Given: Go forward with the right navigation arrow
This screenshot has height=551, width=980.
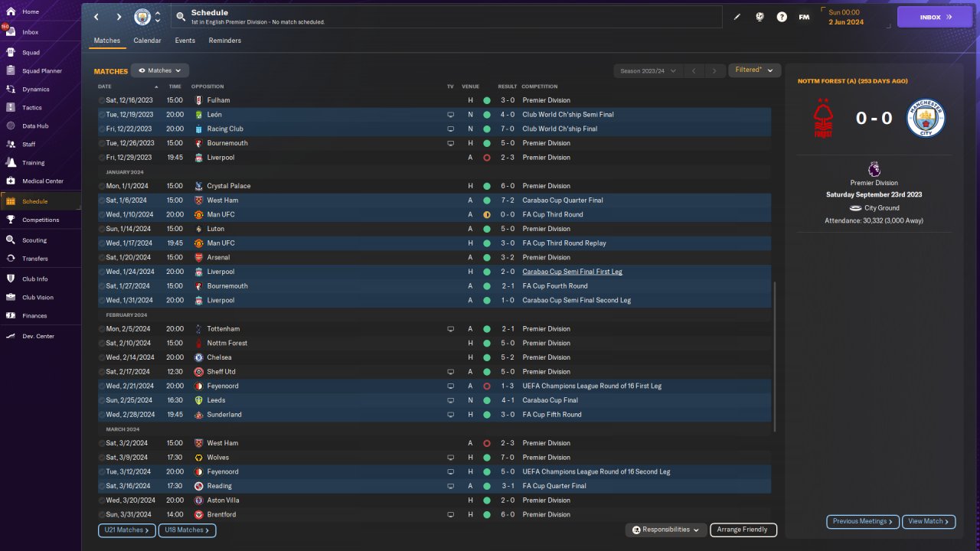Looking at the screenshot, I should (x=119, y=17).
